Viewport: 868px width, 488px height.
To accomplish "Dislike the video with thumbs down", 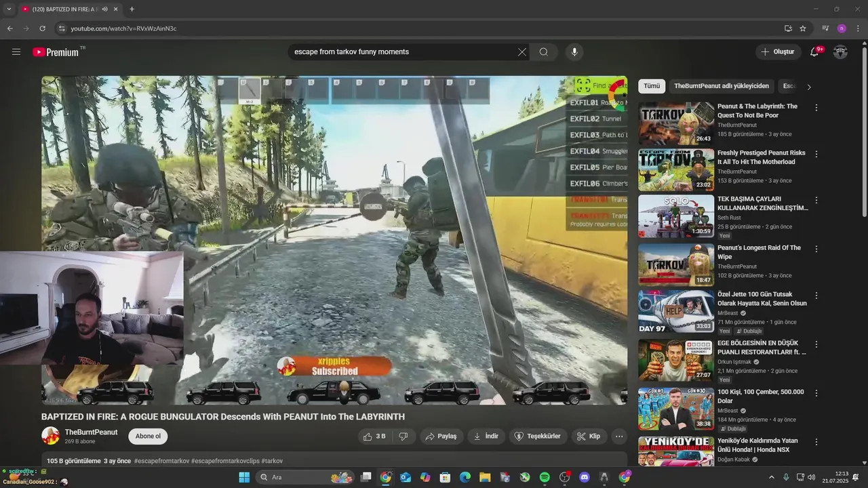I will (403, 436).
